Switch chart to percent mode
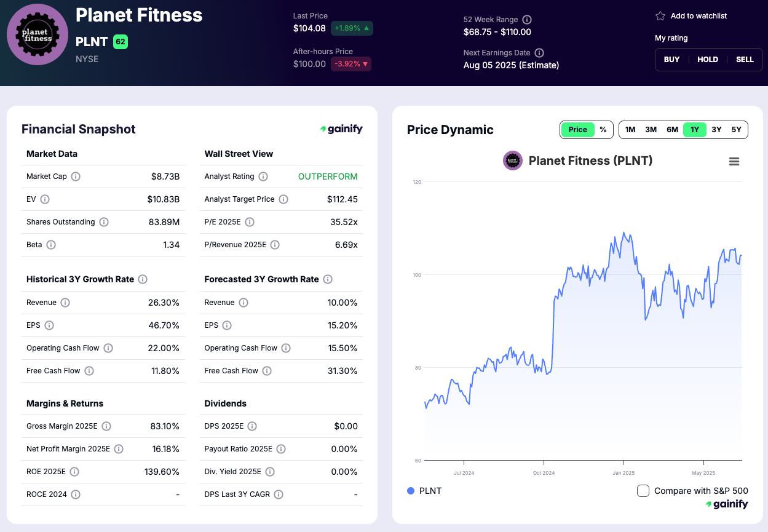Image resolution: width=768 pixels, height=532 pixels. point(603,130)
